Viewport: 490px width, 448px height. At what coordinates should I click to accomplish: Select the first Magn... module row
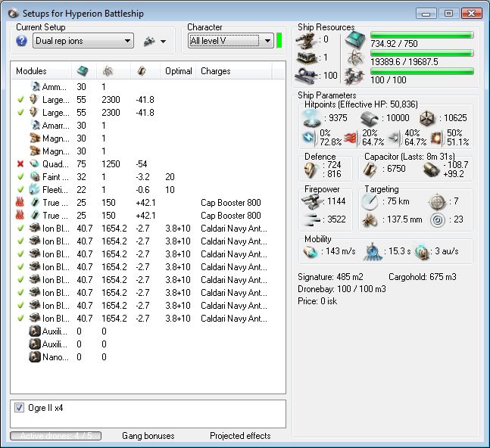point(148,138)
